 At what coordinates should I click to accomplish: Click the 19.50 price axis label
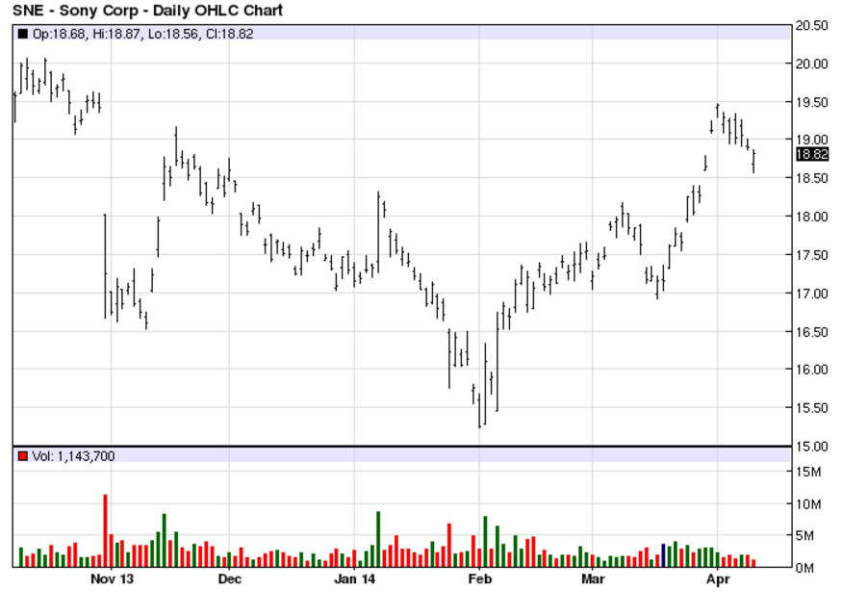click(x=812, y=103)
